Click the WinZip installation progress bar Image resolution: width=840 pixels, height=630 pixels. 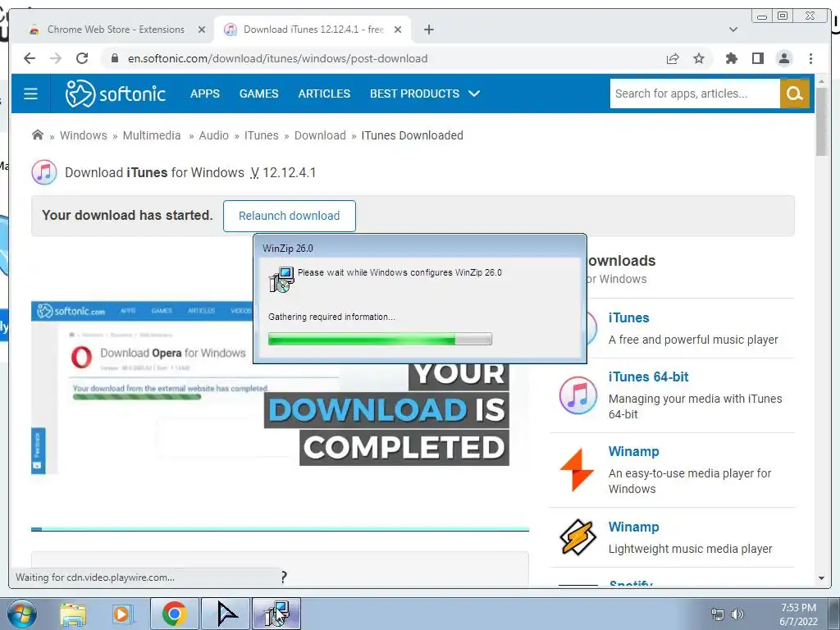(380, 339)
